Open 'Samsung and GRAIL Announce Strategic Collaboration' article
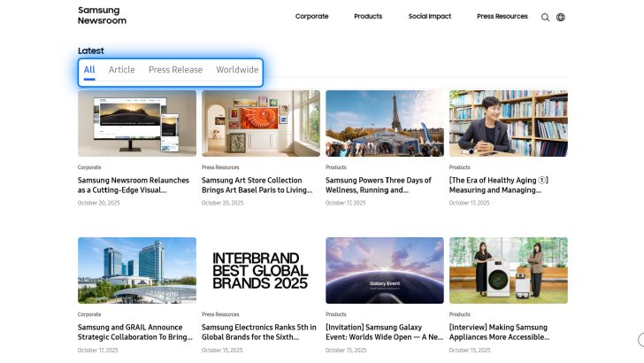 pyautogui.click(x=135, y=332)
